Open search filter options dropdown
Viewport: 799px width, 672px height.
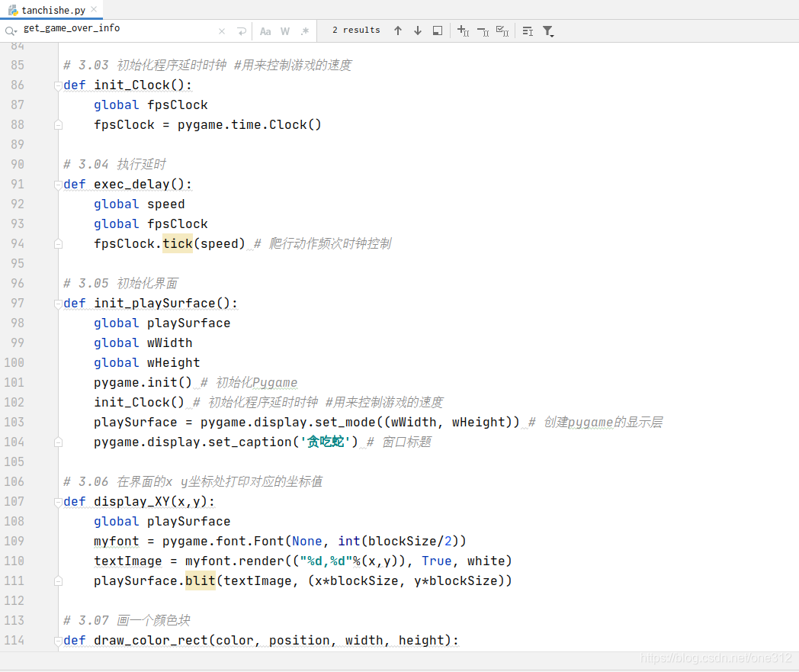548,31
